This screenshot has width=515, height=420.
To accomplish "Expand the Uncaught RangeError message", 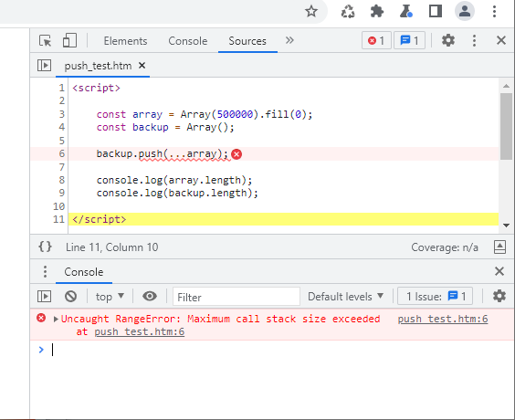I will pos(56,319).
